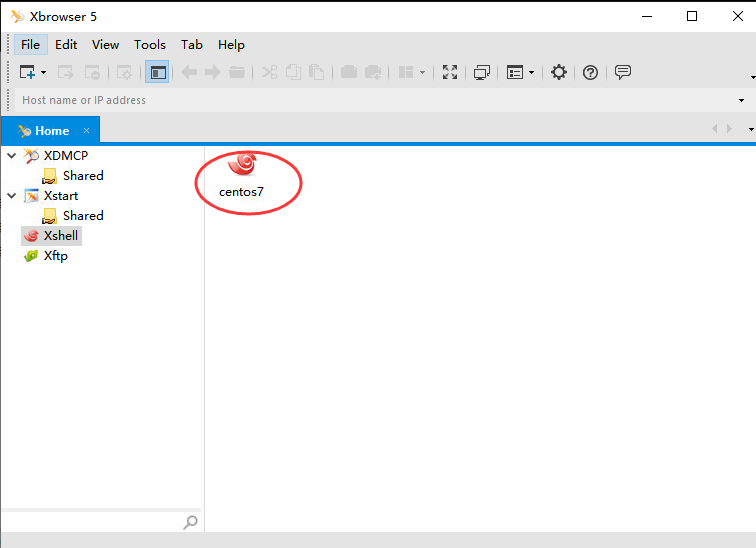Click the feedback speech bubble icon

tap(622, 72)
